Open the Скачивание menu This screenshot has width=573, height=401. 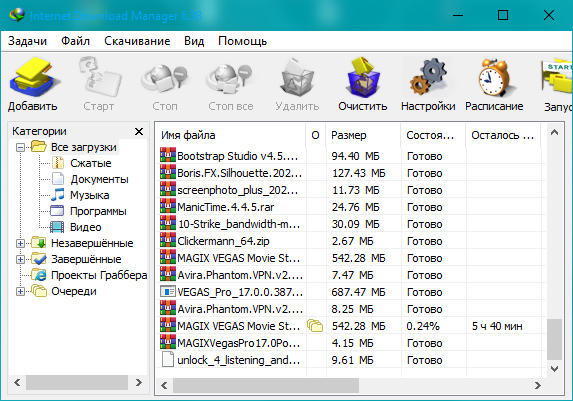click(x=137, y=41)
